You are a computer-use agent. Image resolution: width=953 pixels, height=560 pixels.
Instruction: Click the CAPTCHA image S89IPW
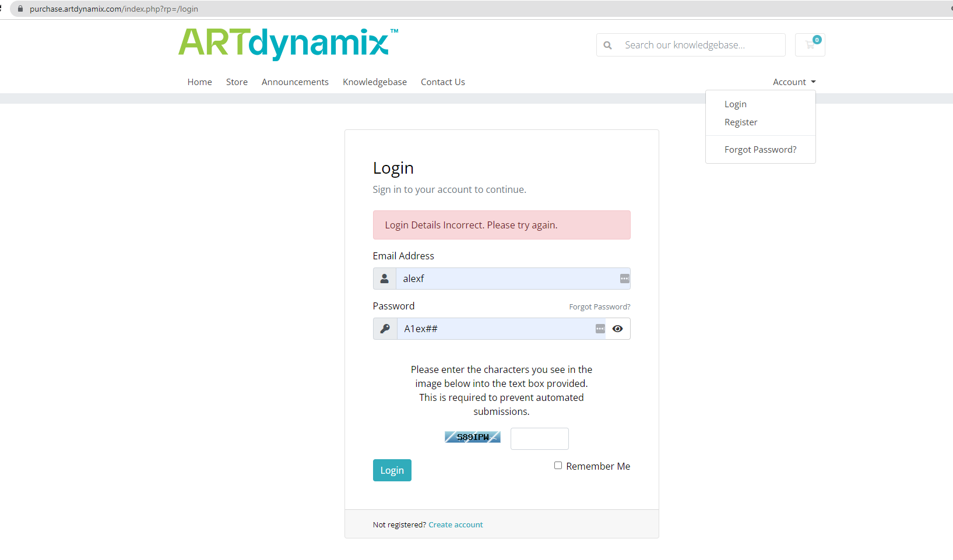pos(473,437)
